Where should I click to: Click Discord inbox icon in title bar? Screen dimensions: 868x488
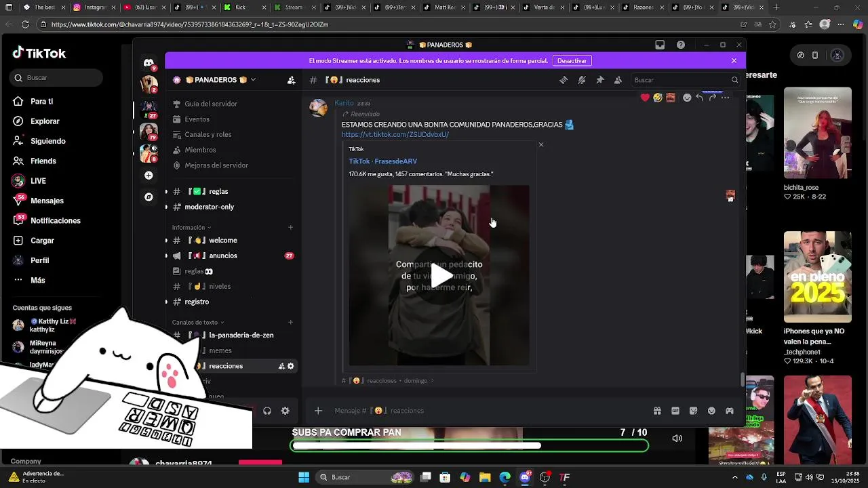(x=660, y=45)
